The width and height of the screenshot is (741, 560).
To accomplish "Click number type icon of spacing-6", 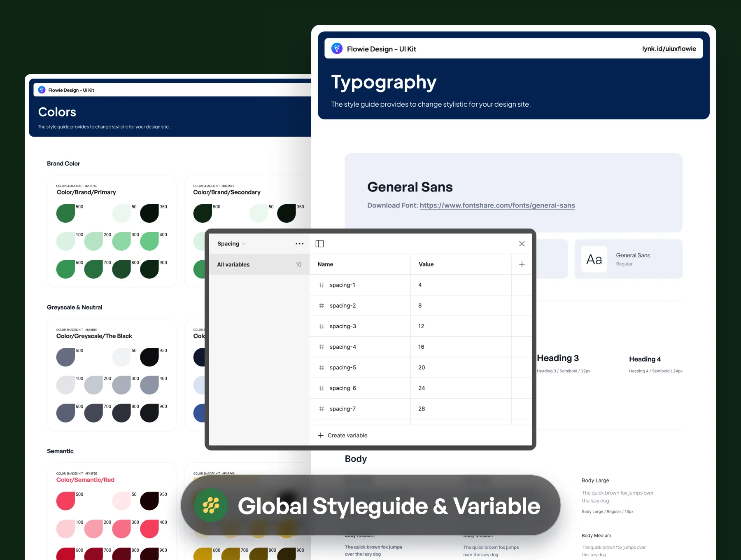I will click(322, 388).
